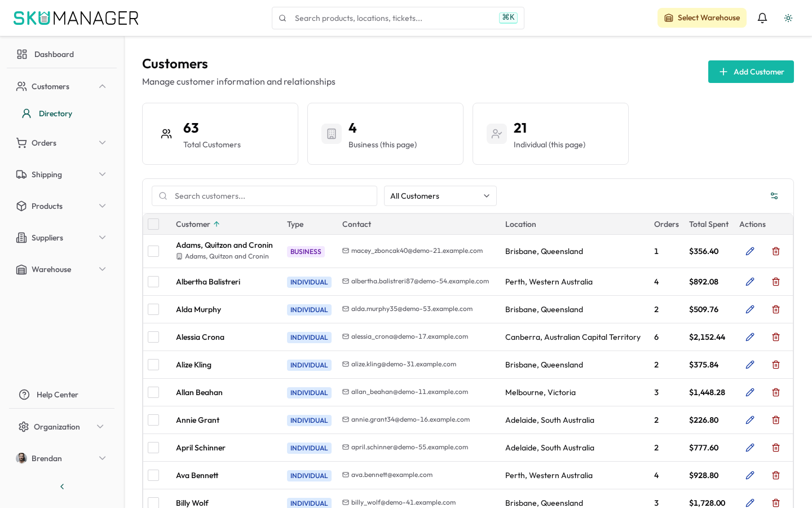Delete Ava Bennett record

(776, 475)
